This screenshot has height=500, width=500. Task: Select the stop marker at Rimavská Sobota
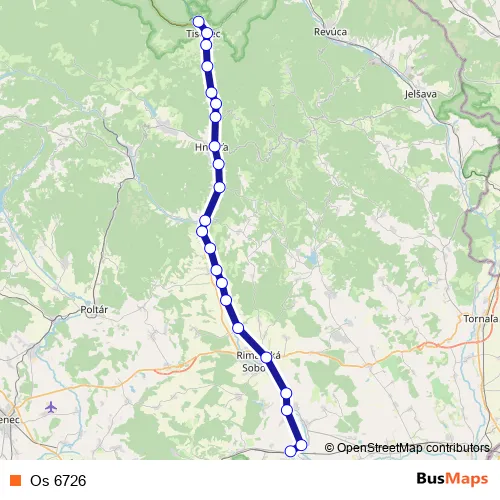(266, 357)
